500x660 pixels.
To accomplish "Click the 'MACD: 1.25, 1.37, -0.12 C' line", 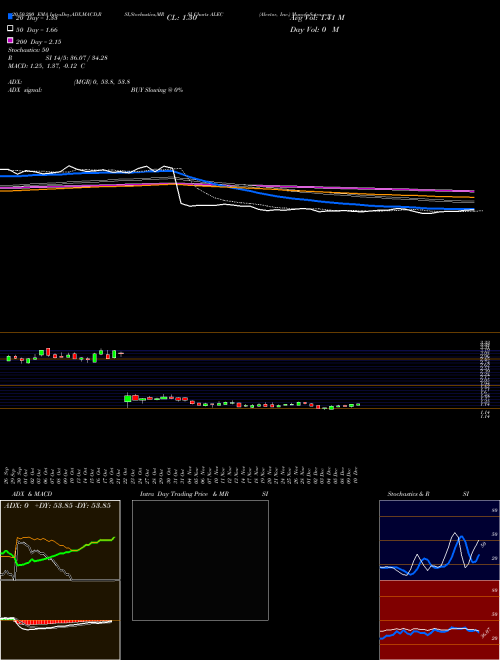I will click(46, 66).
